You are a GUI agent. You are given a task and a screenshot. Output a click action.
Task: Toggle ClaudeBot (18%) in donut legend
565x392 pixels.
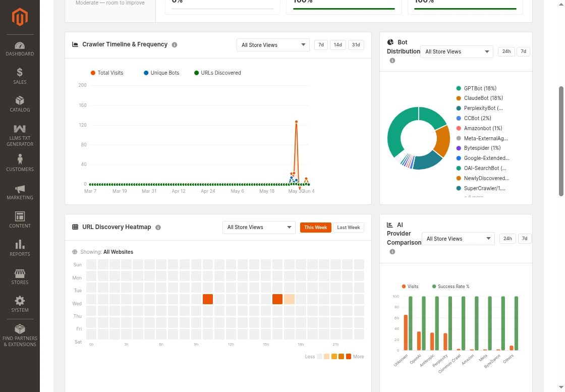[480, 98]
